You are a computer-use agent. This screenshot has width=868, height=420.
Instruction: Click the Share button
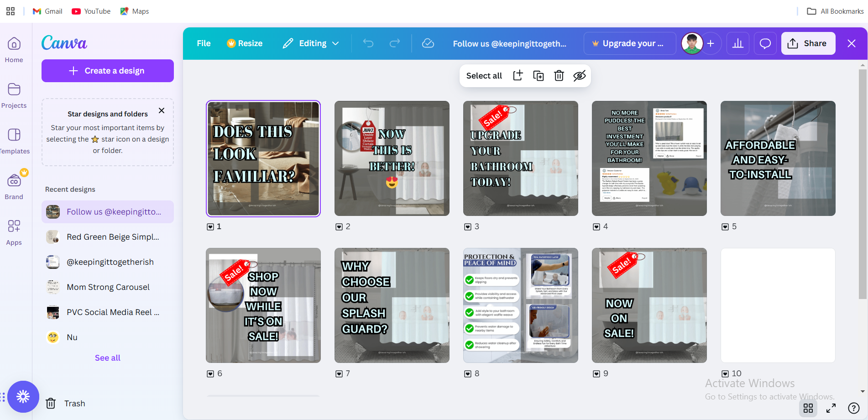pos(808,43)
